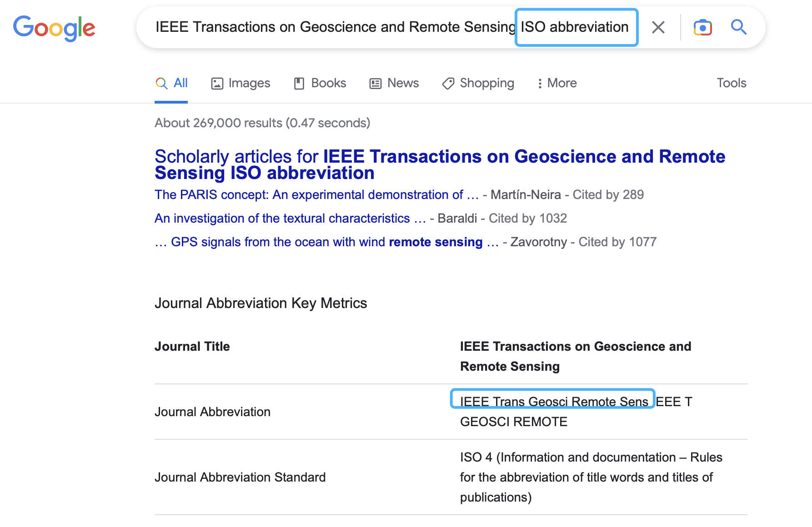Open the Tools options
This screenshot has width=812, height=527.
732,83
